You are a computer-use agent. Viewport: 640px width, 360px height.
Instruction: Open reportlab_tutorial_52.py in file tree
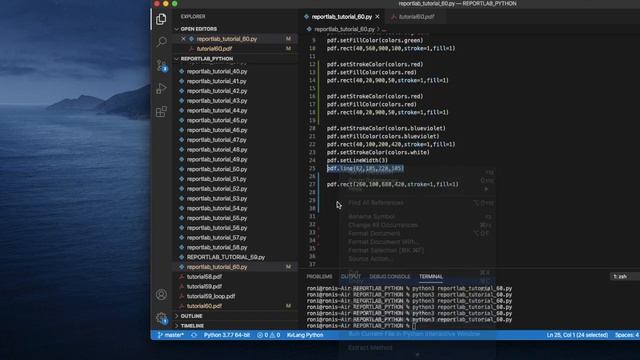217,189
